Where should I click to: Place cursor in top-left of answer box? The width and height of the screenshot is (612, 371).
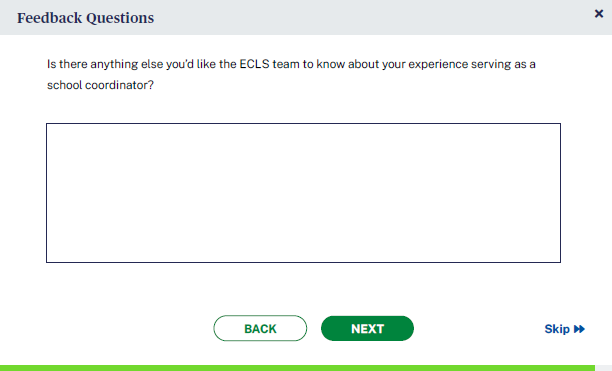(x=55, y=132)
